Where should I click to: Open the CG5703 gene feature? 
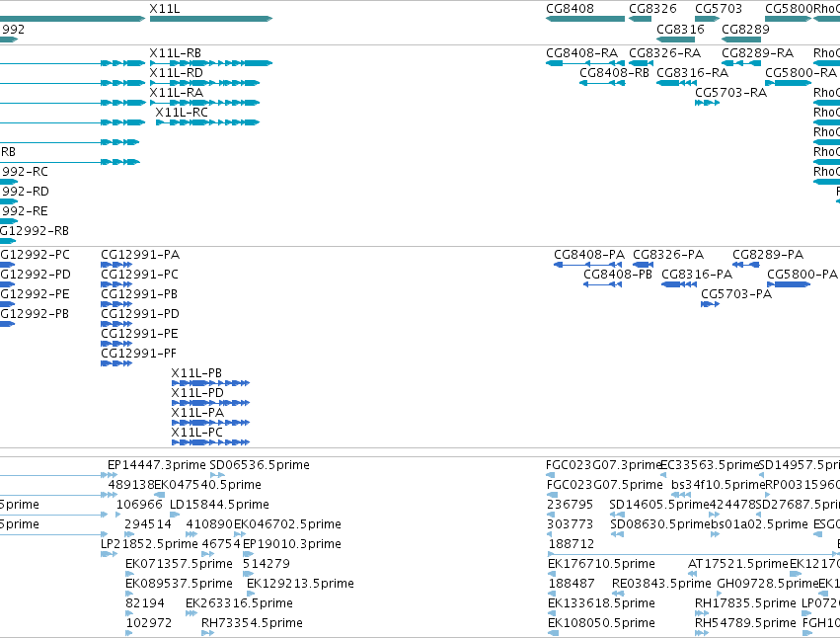pyautogui.click(x=707, y=19)
